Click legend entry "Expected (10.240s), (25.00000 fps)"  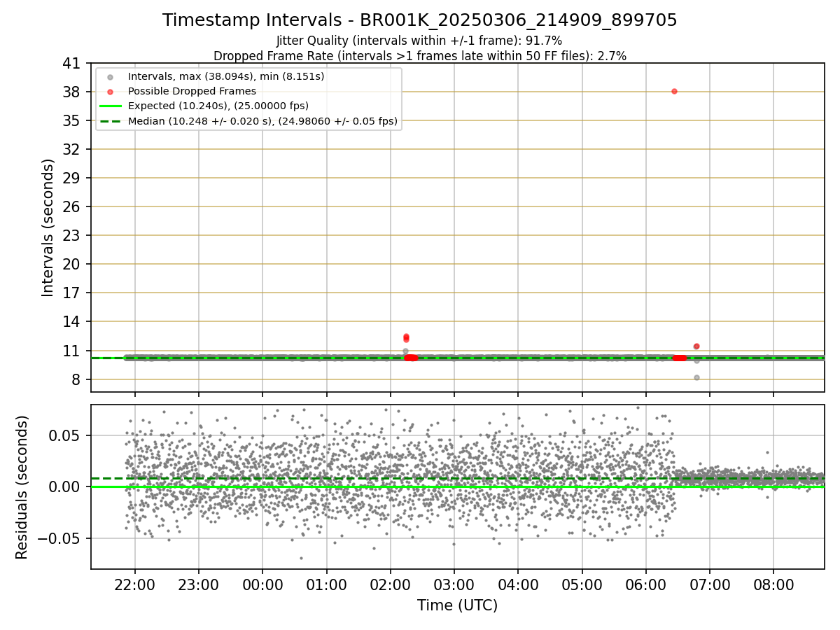click(x=218, y=106)
